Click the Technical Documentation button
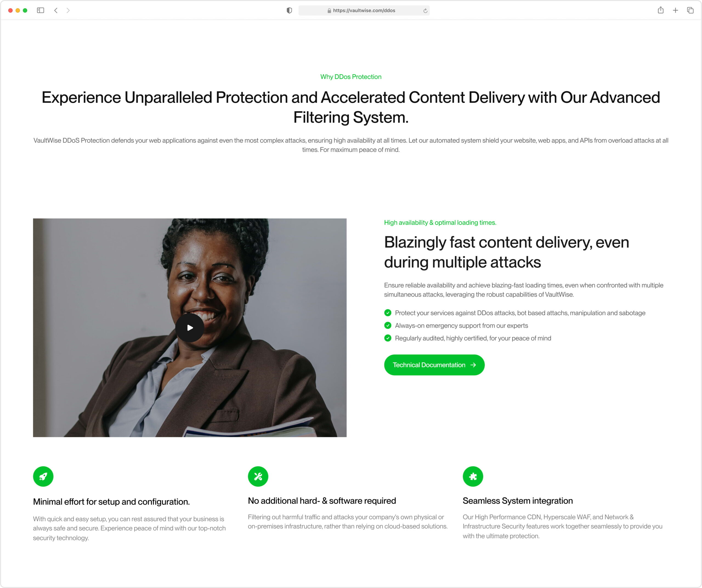The height and width of the screenshot is (588, 702). tap(434, 365)
